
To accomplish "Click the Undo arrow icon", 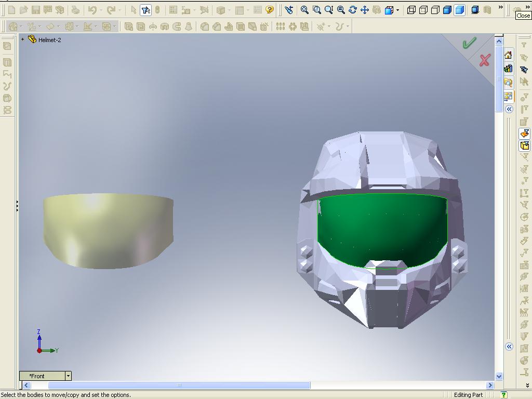I will tap(92, 10).
